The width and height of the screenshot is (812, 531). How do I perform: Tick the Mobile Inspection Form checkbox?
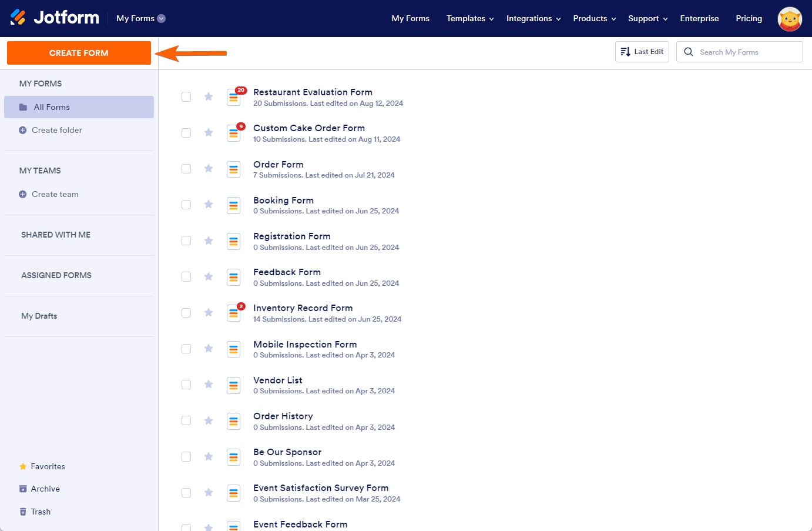click(186, 349)
